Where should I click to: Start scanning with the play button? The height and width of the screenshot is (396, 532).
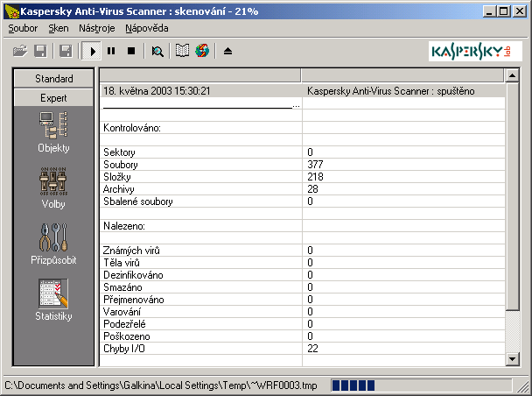pos(91,52)
